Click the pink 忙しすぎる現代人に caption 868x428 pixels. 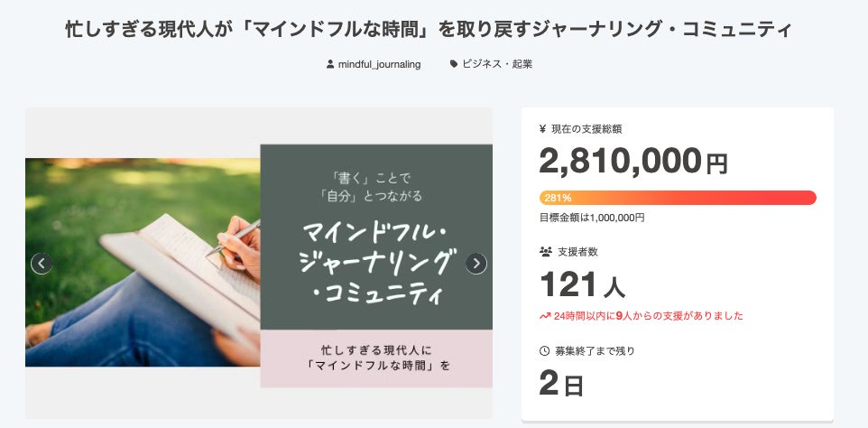[376, 358]
